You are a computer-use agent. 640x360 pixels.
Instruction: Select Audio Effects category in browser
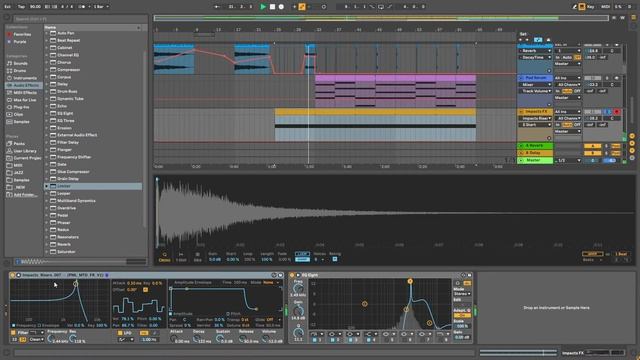tap(23, 85)
